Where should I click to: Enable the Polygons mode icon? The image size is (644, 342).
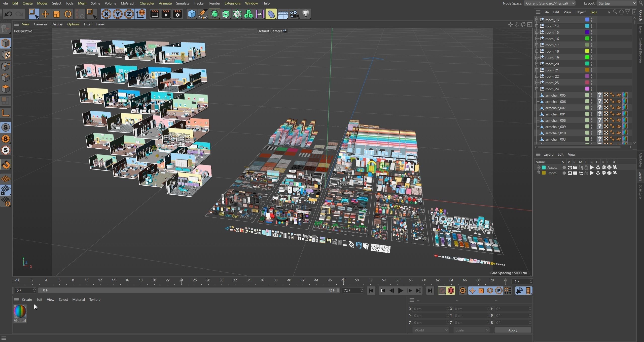[6, 89]
